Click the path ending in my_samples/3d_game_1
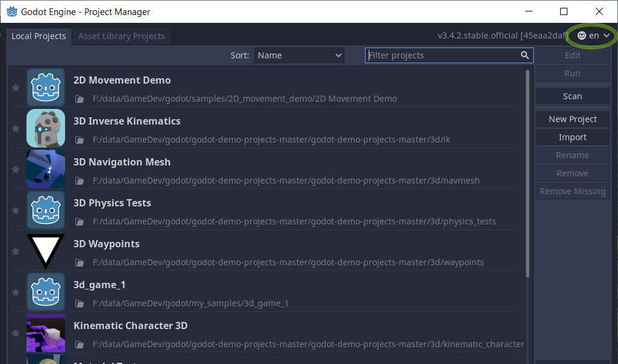Viewport: 618px width, 364px height. coord(190,303)
